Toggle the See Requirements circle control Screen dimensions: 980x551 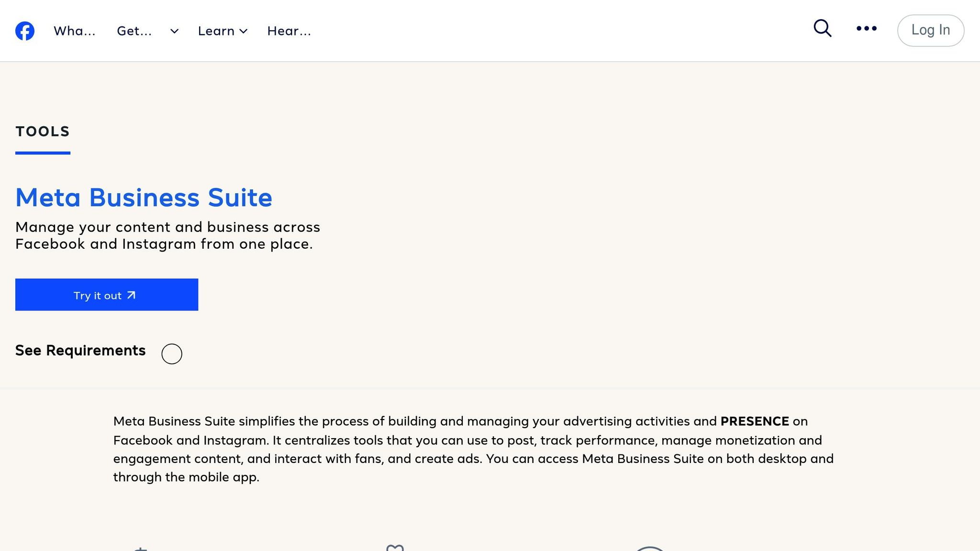pos(172,353)
